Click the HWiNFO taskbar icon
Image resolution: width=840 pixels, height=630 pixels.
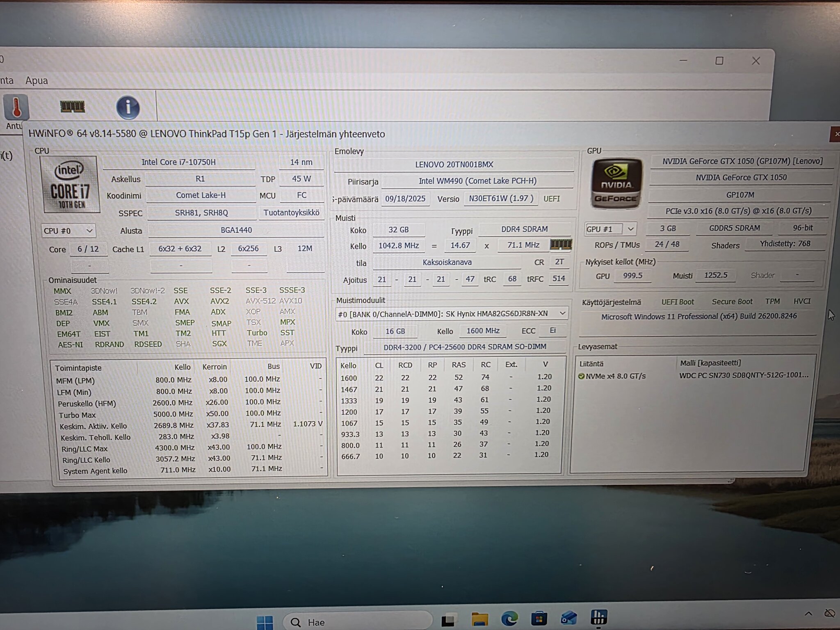[x=598, y=617]
